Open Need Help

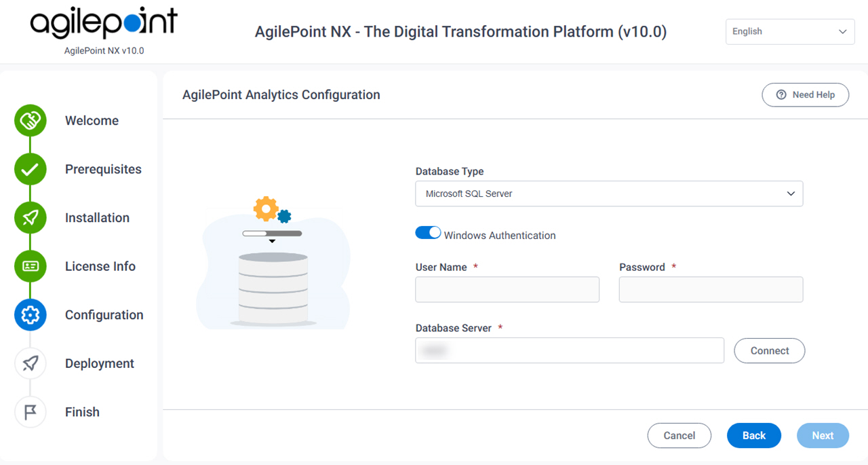(x=806, y=95)
